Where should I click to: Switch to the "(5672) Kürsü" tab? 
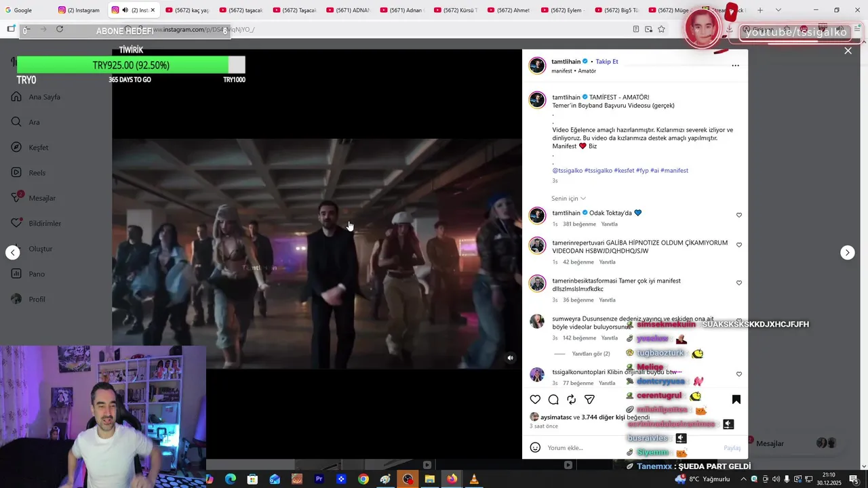click(455, 10)
